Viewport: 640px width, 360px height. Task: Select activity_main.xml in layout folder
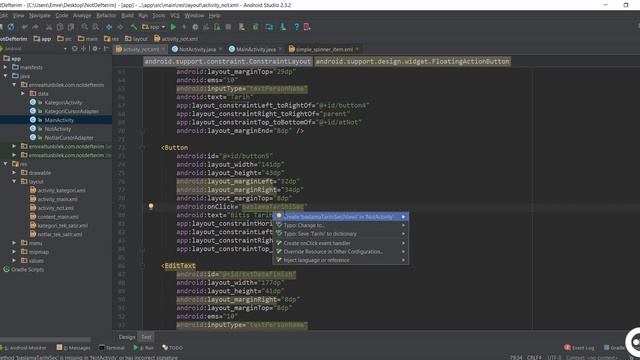point(58,199)
